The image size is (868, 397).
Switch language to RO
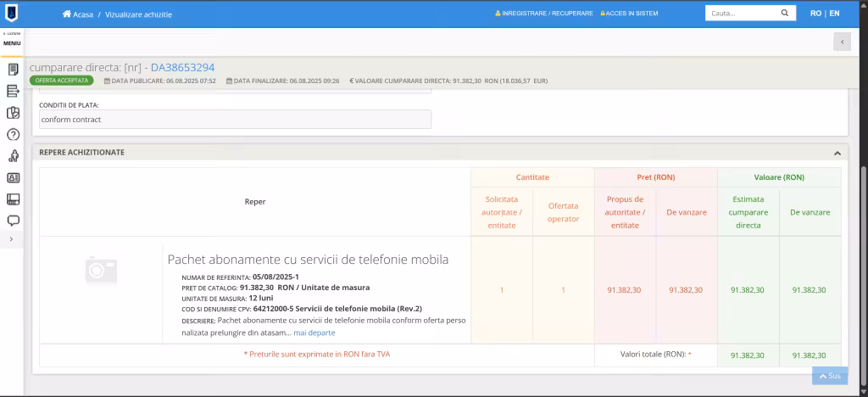click(815, 14)
